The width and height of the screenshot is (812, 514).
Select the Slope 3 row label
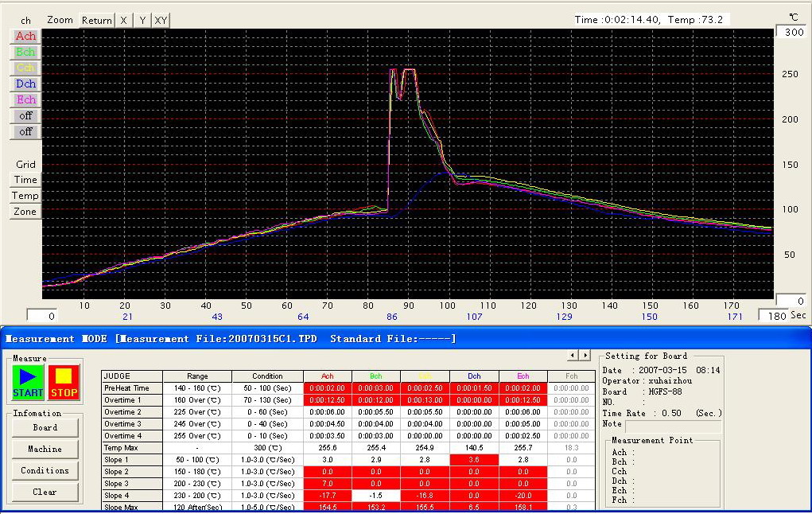(132, 484)
